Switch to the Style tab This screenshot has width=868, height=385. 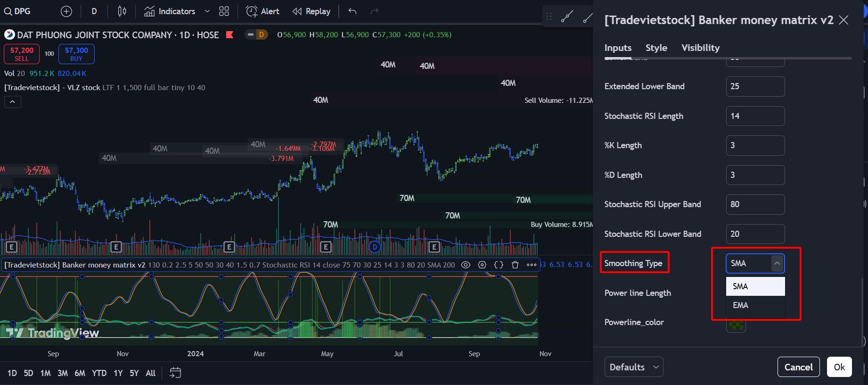tap(656, 48)
